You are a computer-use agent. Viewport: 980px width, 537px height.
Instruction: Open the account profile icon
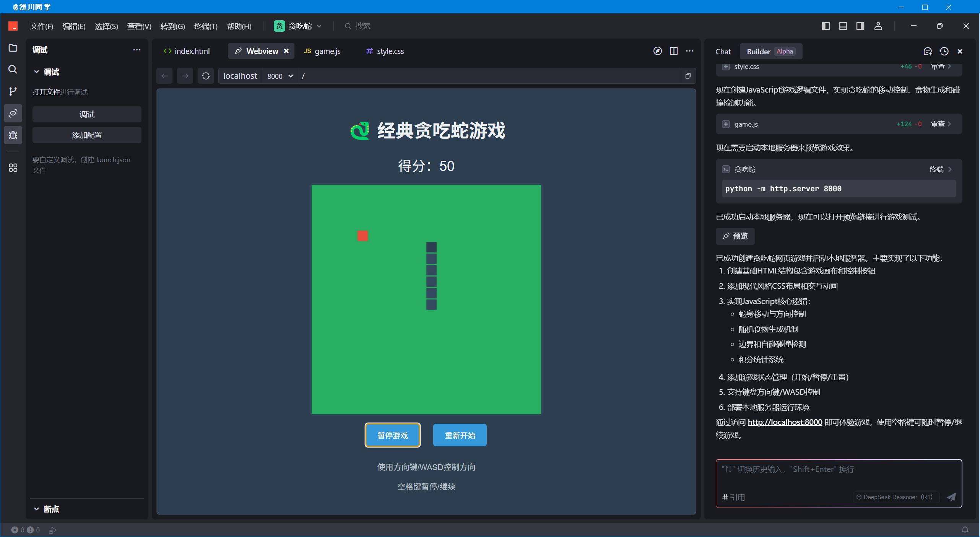click(x=878, y=26)
